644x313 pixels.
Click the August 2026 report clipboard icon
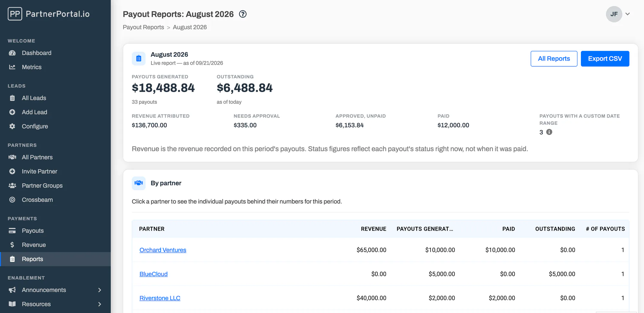(139, 59)
